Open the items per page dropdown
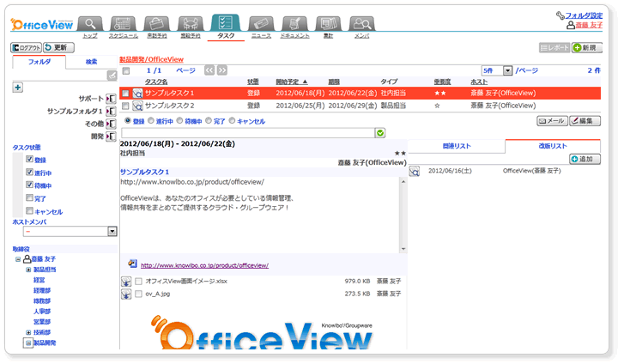 [x=497, y=70]
